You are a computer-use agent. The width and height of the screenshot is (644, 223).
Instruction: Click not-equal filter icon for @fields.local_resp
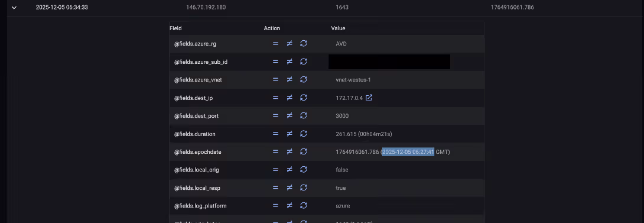[290, 188]
